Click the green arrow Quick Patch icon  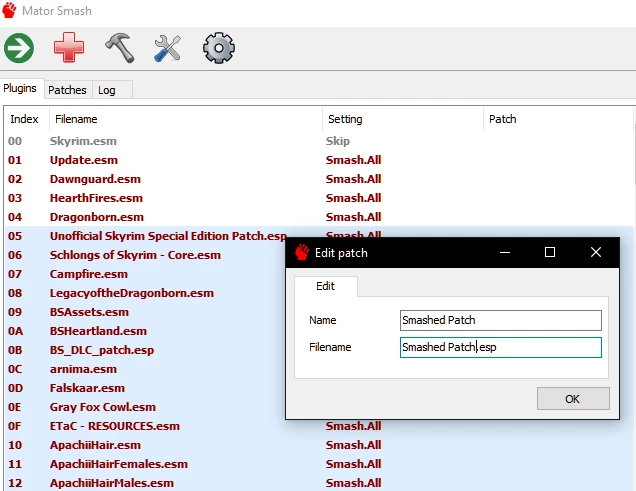coord(19,48)
